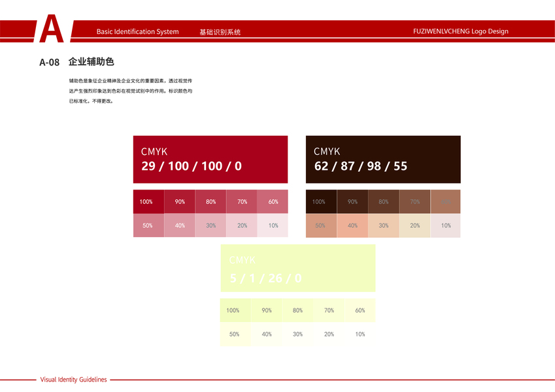Pick the yellow-green 80% tint swatch

coord(297,310)
